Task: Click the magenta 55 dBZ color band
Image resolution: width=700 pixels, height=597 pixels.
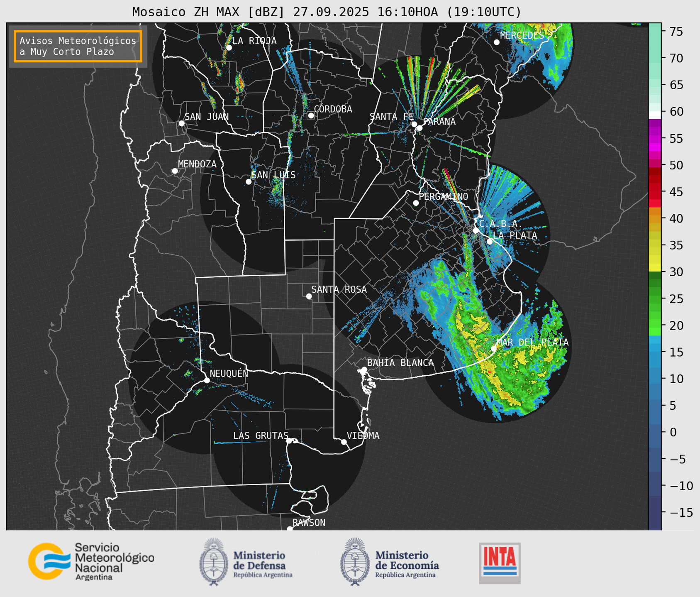Action: (655, 138)
